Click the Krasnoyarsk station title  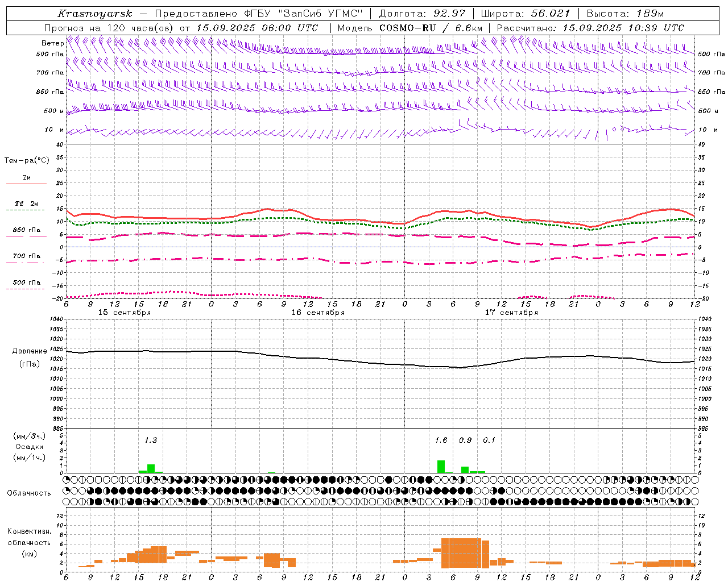coord(94,14)
